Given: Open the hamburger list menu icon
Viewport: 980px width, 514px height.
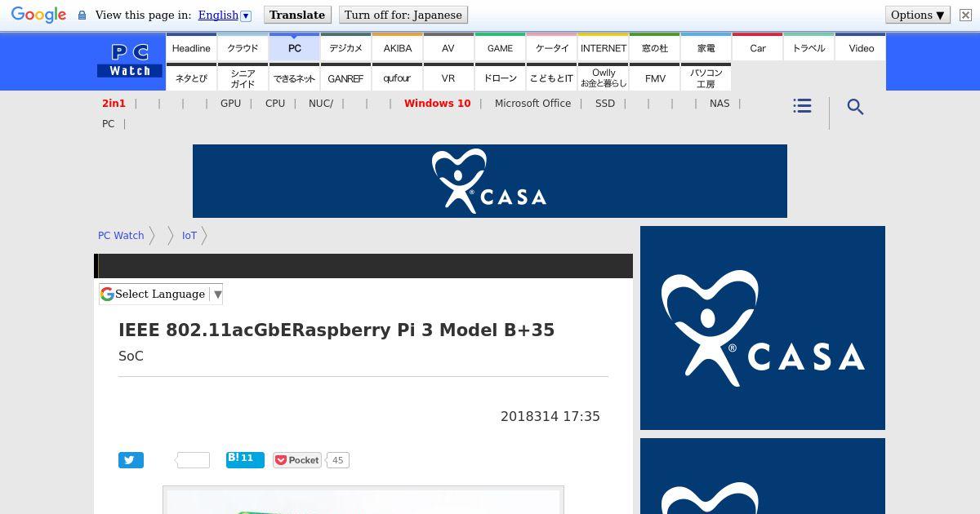Looking at the screenshot, I should pyautogui.click(x=802, y=106).
